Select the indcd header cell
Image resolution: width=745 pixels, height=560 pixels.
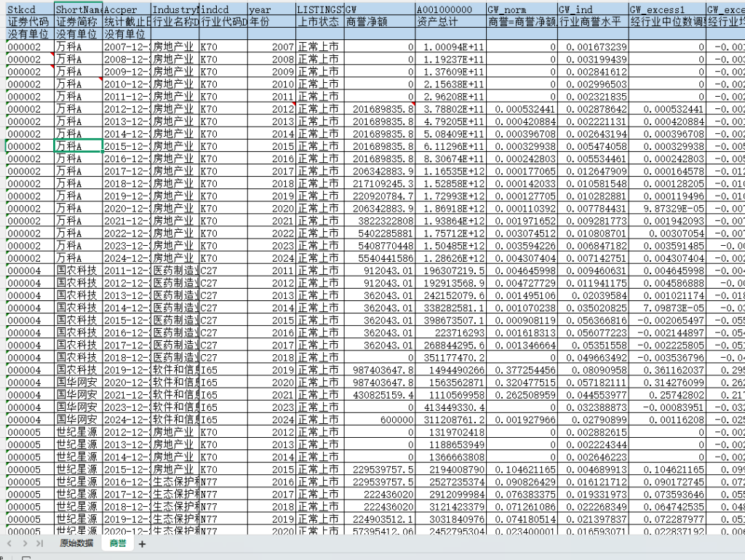click(x=223, y=9)
